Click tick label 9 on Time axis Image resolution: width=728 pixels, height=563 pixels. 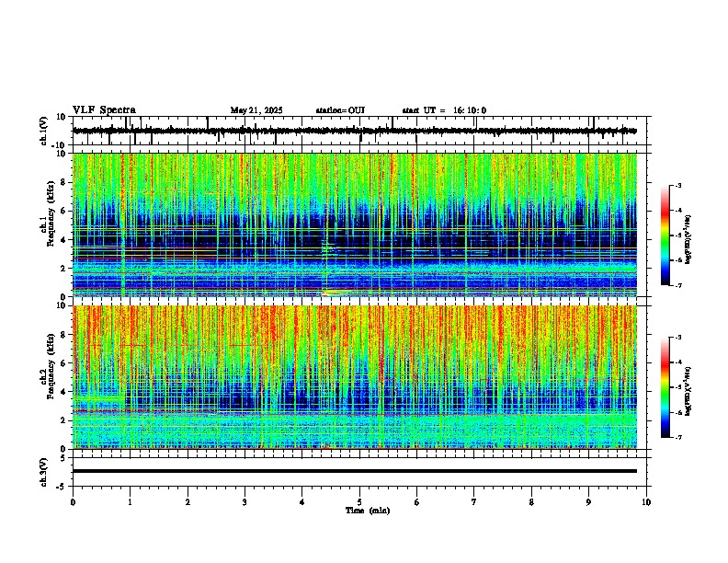(588, 502)
